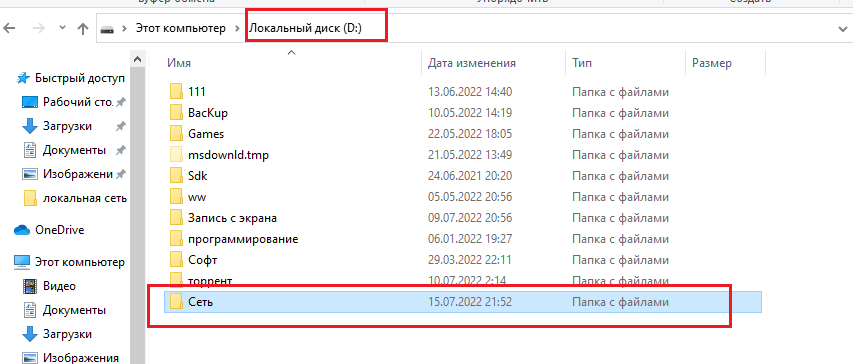Viewport: 853px width, 364px height.
Task: Select the ww folder icon
Action: [176, 196]
